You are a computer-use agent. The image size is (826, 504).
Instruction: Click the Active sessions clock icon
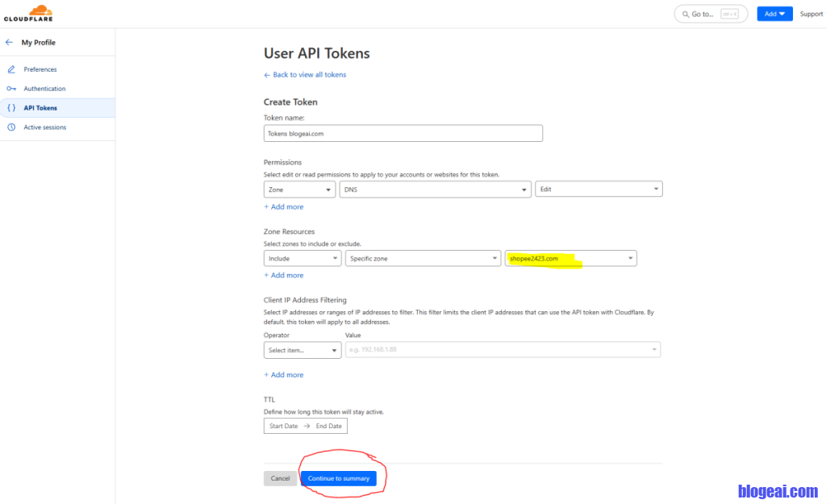tap(11, 127)
